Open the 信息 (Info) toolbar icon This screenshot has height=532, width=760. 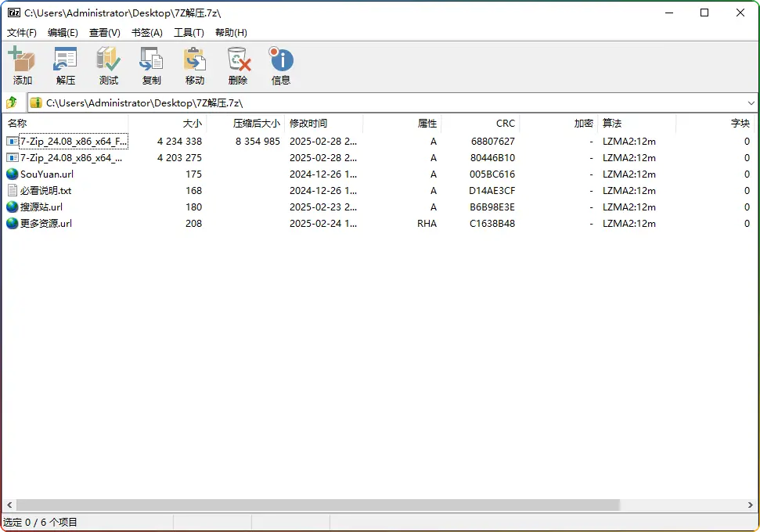281,66
